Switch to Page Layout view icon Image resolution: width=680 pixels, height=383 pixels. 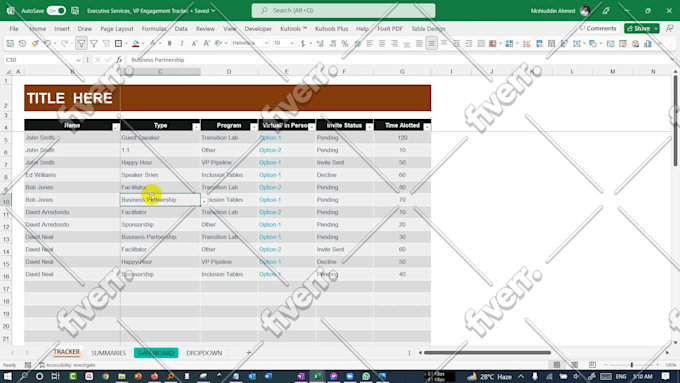(x=575, y=365)
